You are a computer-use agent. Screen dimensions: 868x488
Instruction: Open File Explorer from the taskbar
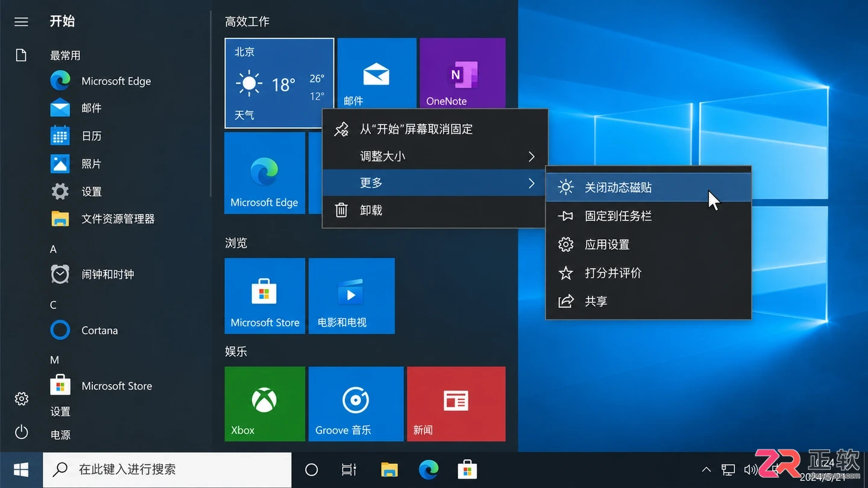pyautogui.click(x=390, y=469)
